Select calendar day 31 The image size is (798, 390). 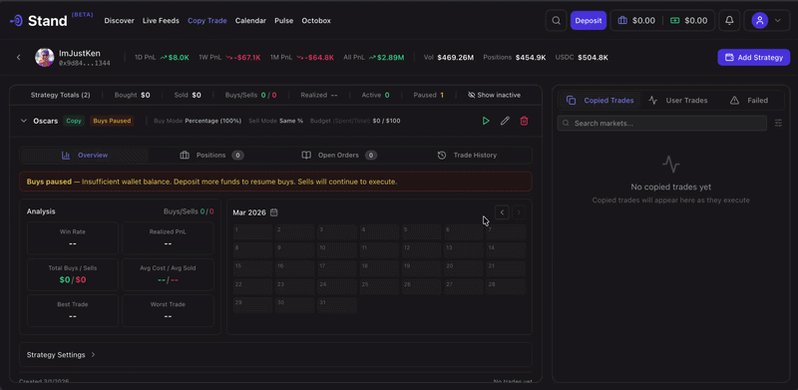[x=337, y=305]
